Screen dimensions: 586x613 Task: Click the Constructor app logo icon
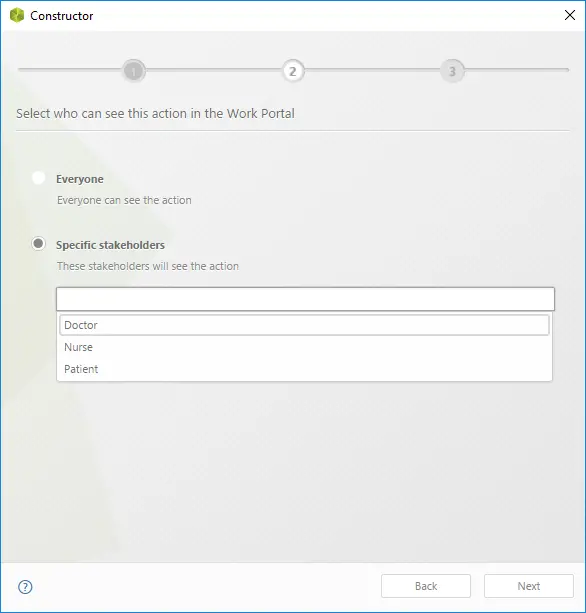click(17, 16)
